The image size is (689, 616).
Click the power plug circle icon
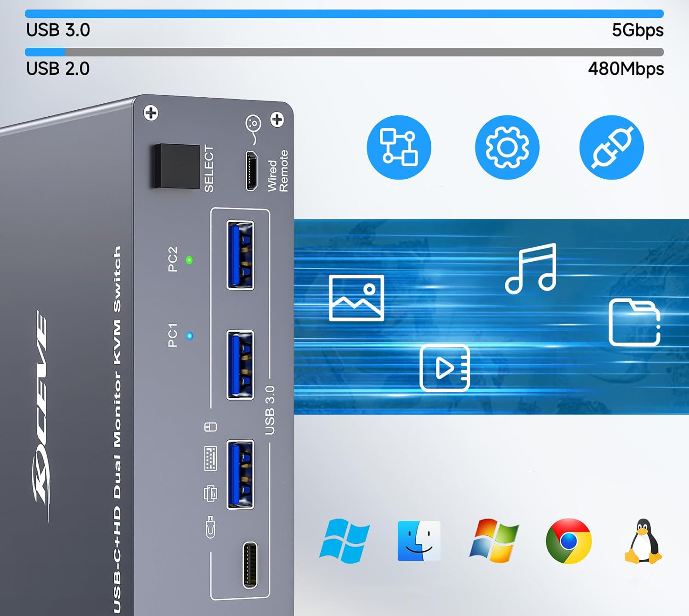pyautogui.click(x=611, y=147)
